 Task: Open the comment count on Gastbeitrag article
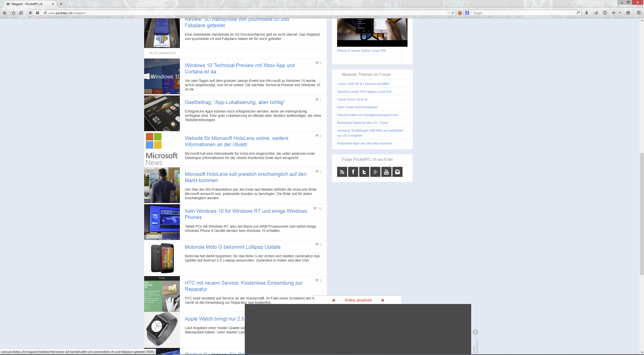[318, 100]
